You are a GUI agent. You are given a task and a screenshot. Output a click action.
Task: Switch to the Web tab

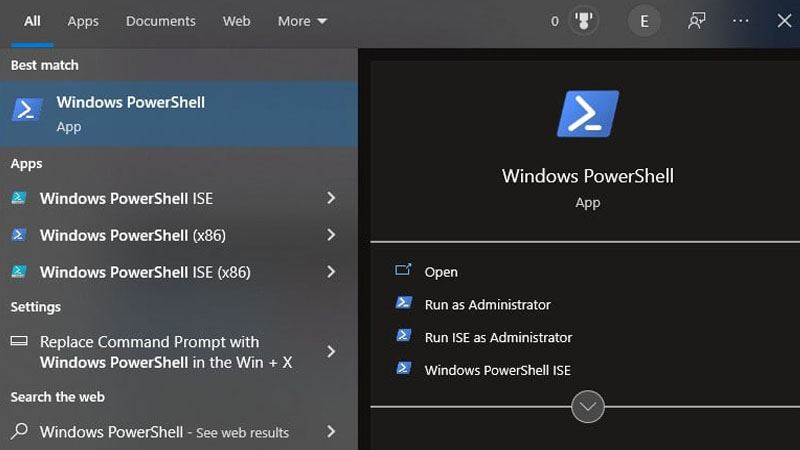coord(236,21)
